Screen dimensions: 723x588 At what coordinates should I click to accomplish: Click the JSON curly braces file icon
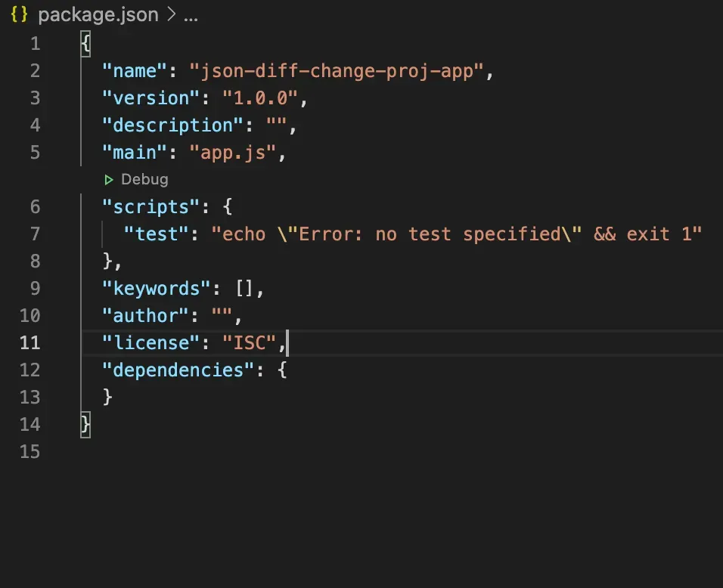point(18,14)
